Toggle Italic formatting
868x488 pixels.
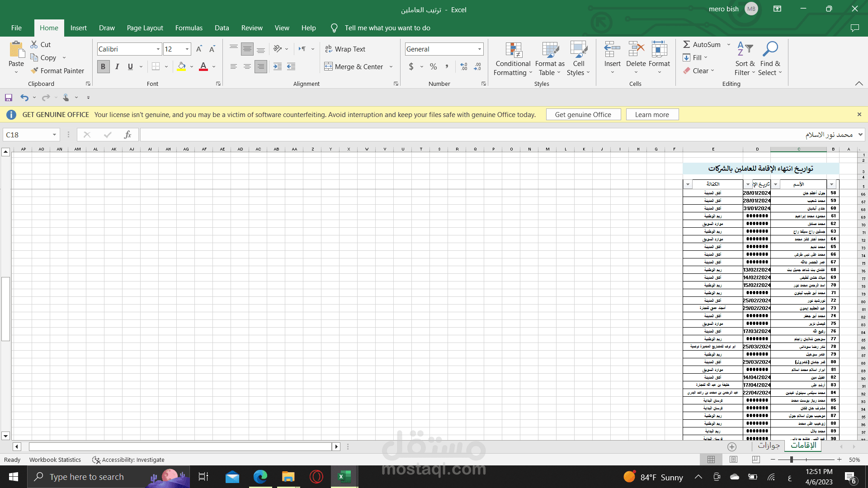pyautogui.click(x=117, y=66)
